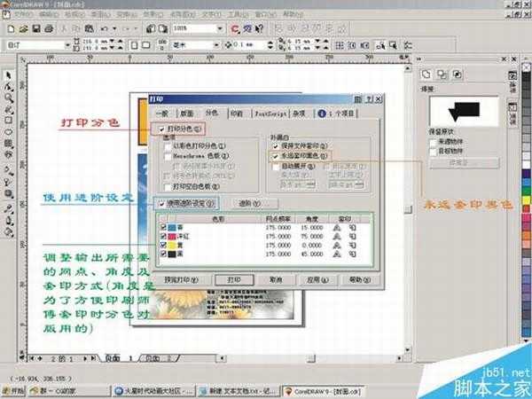Screen dimensions: 532x399
Task: Click the Weld icon in the docker
Action: pos(426,74)
